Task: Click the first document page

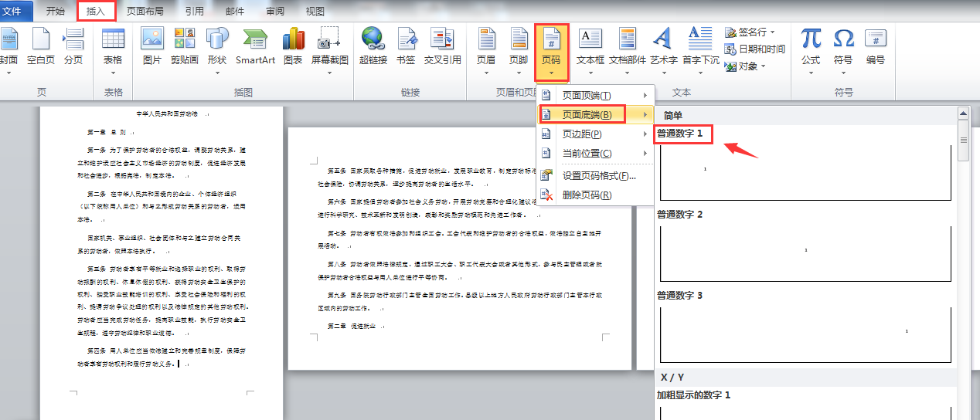Action: (162, 262)
